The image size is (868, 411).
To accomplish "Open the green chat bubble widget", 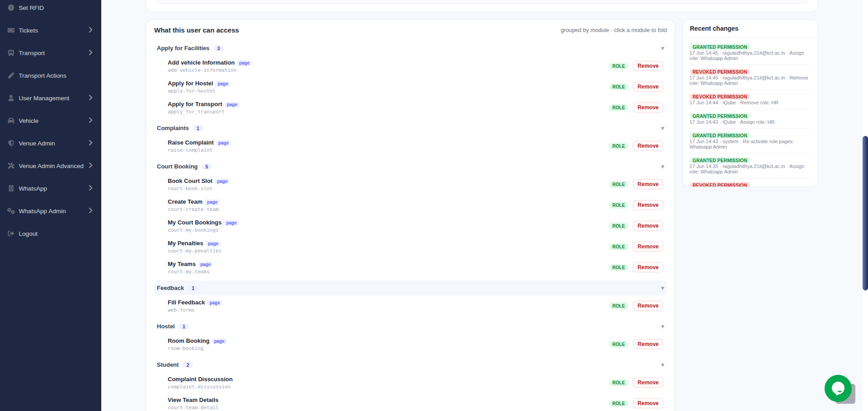I will click(x=838, y=388).
